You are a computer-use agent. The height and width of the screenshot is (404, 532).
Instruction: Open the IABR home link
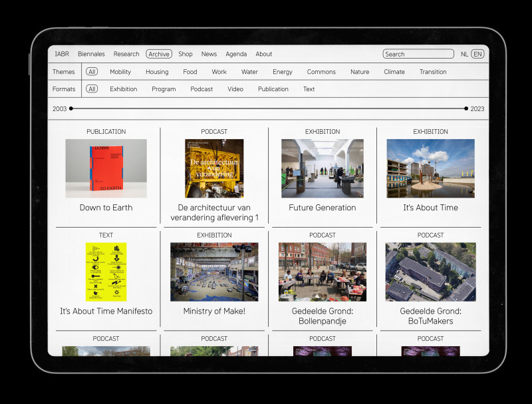coord(62,54)
